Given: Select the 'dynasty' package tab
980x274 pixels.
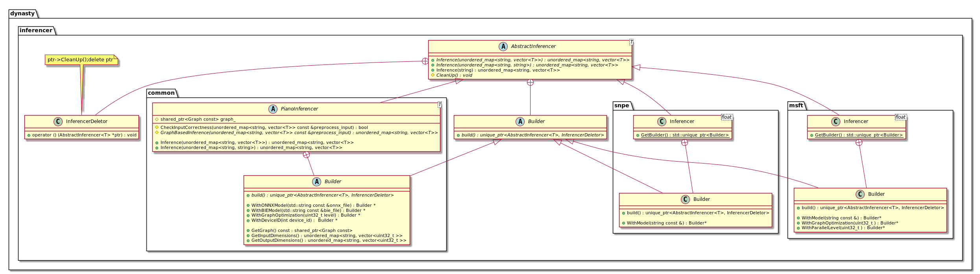Looking at the screenshot, I should pyautogui.click(x=22, y=13).
